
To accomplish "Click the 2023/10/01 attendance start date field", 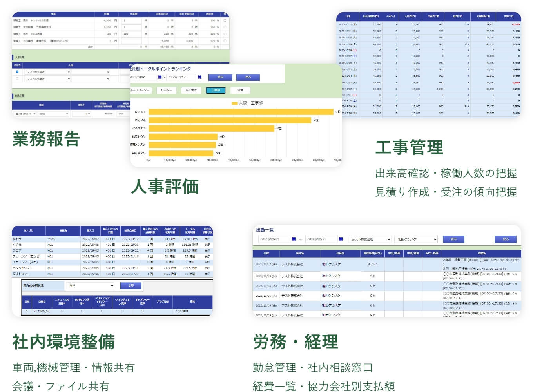I will coord(274,239).
